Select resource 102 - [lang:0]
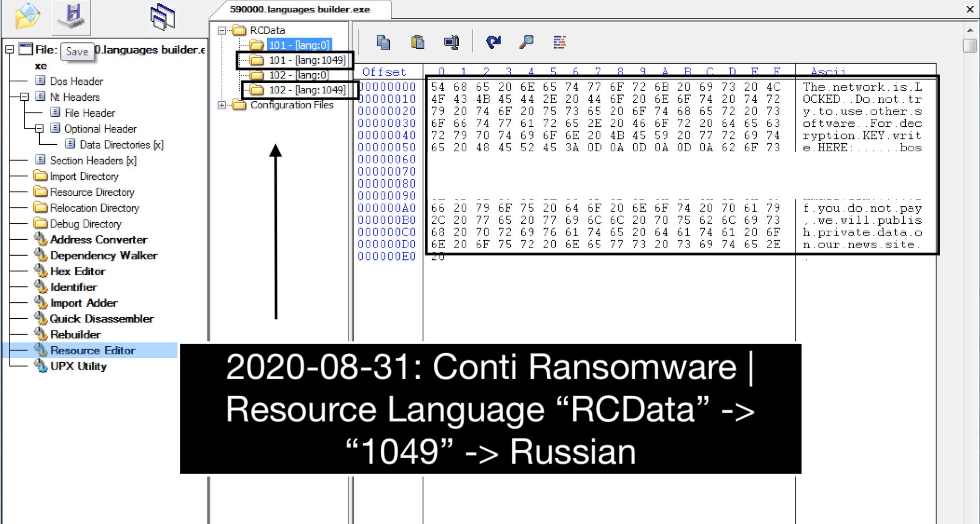 (x=299, y=75)
